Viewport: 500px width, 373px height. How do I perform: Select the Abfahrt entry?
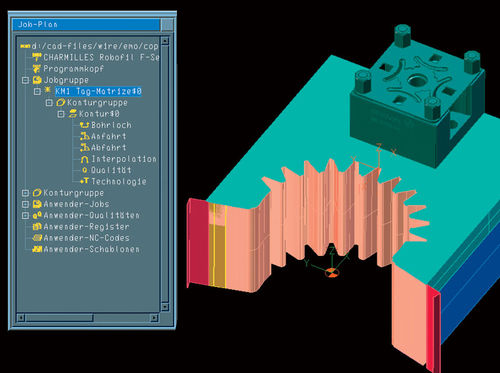(109, 147)
